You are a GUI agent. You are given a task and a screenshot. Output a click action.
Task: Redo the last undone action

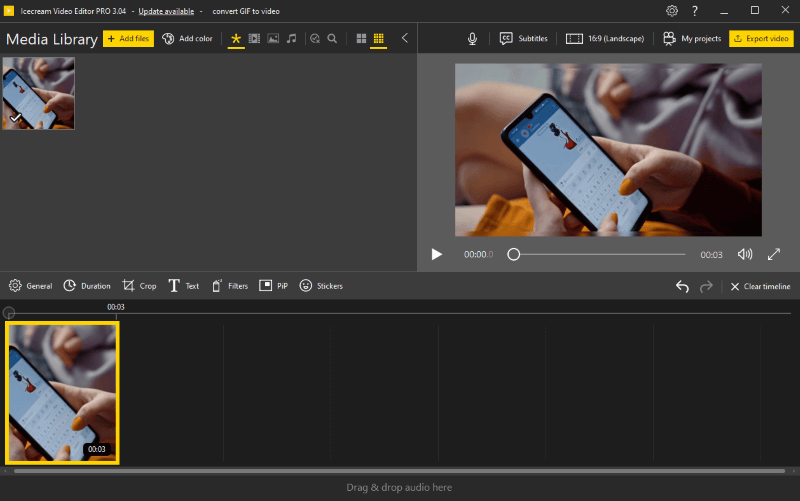[706, 286]
